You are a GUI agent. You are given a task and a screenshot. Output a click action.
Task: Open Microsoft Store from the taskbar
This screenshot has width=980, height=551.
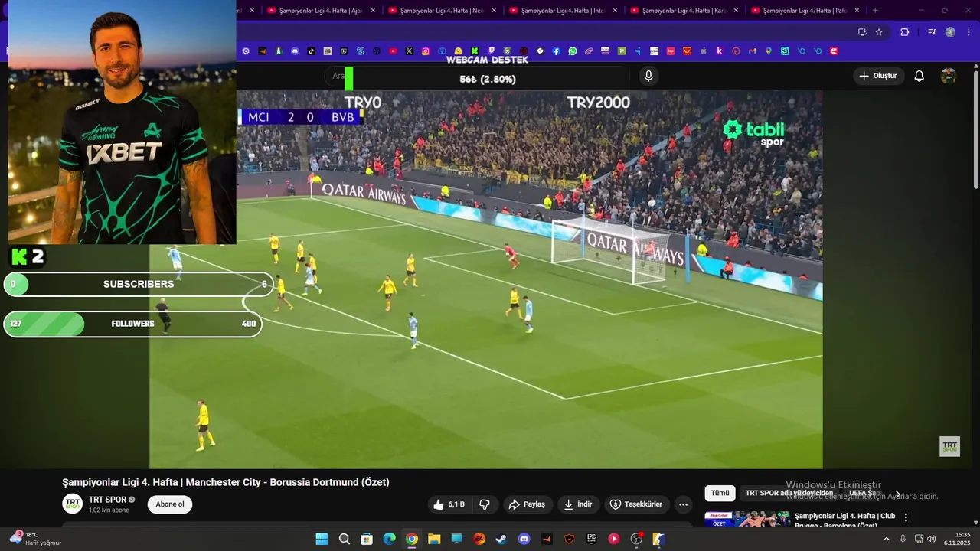tap(367, 539)
